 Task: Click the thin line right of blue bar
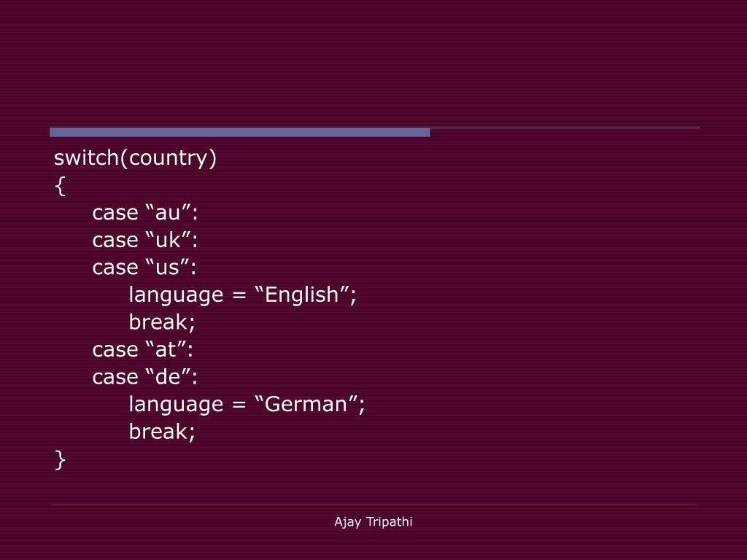[x=565, y=128]
